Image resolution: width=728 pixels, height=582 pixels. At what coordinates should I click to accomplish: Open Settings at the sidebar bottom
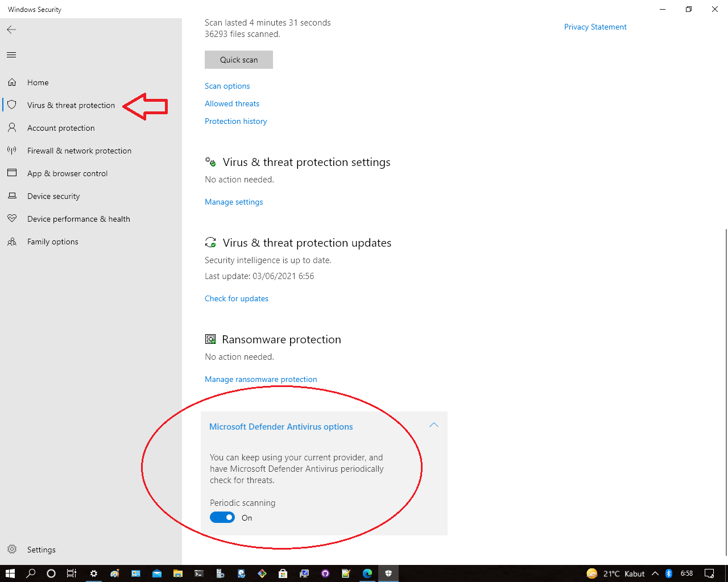pyautogui.click(x=91, y=550)
